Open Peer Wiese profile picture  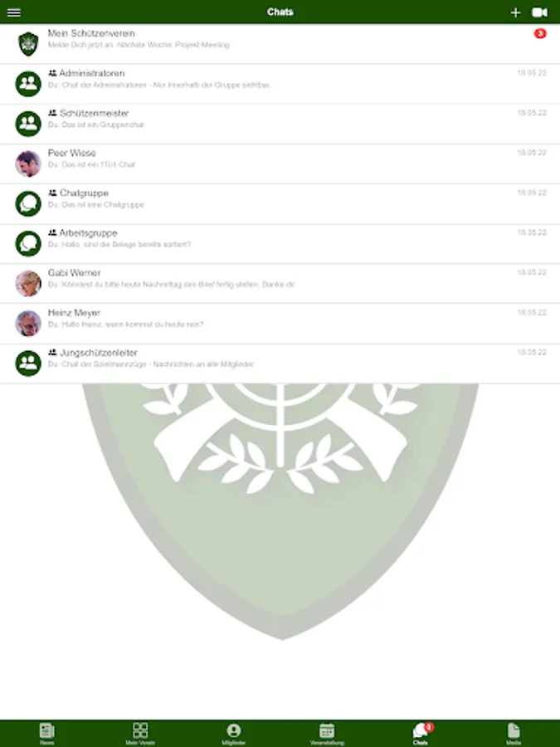click(28, 164)
